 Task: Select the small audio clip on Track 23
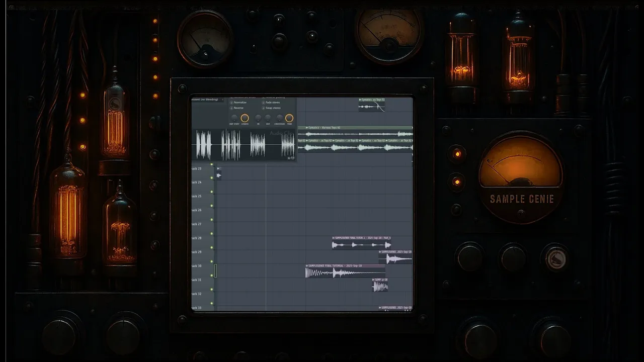tap(219, 173)
